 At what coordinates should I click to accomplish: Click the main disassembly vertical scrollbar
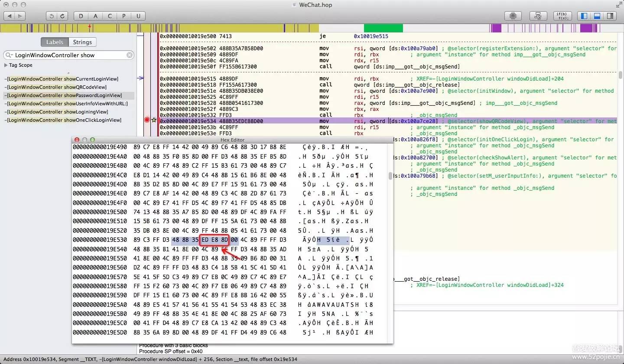(x=621, y=75)
